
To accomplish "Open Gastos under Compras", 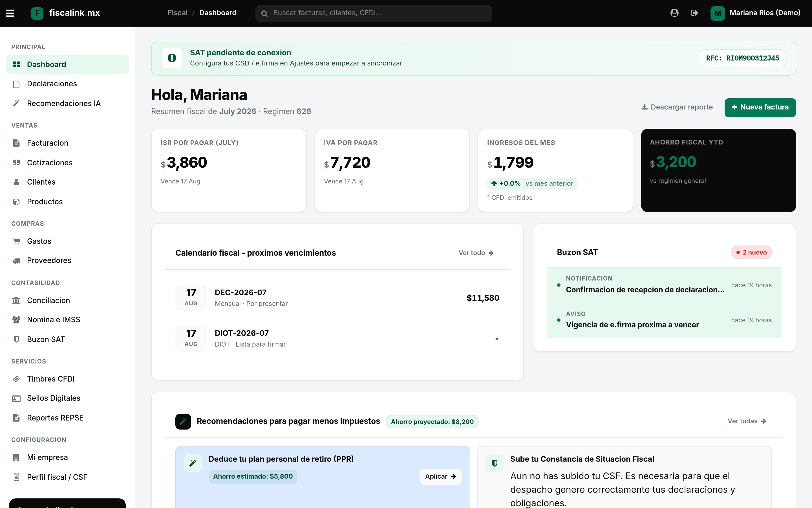I will click(x=67, y=241).
